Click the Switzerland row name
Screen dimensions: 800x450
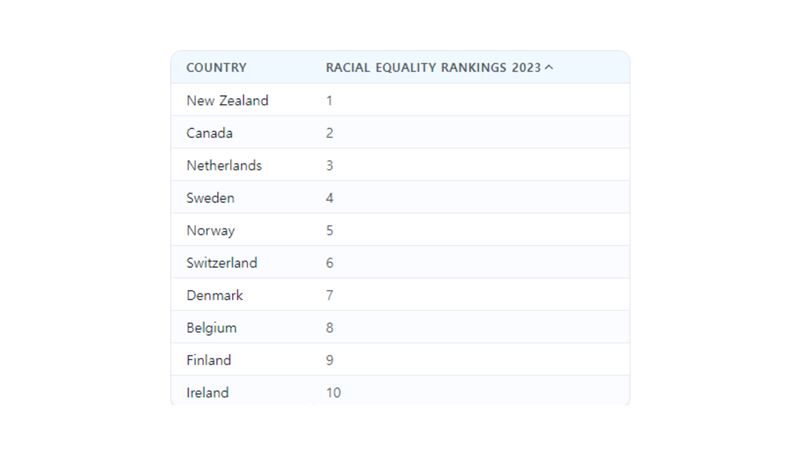[x=221, y=263]
